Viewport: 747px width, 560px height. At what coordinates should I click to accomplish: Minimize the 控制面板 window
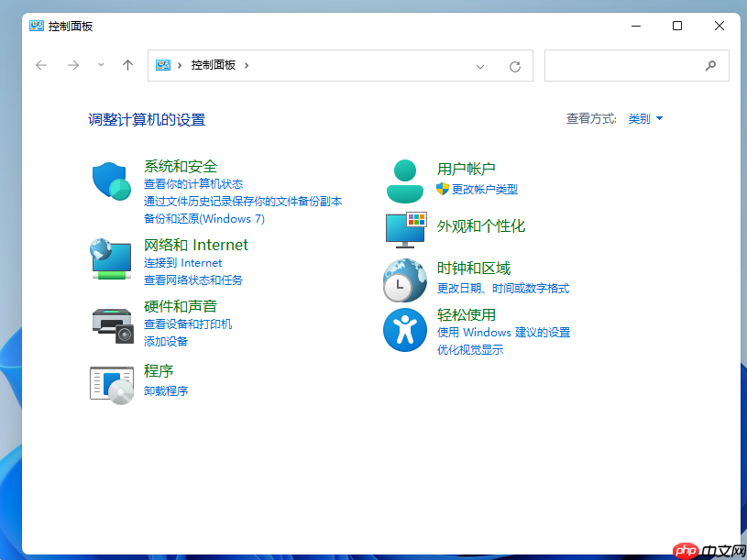coord(636,26)
